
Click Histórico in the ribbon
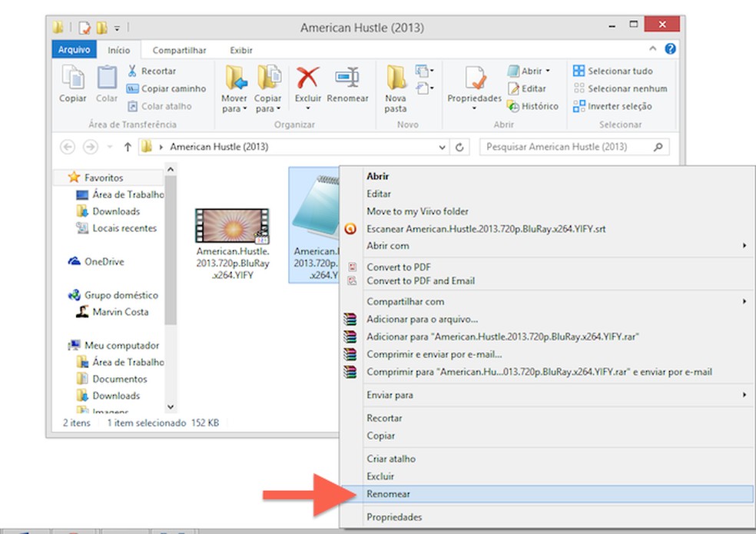[532, 106]
